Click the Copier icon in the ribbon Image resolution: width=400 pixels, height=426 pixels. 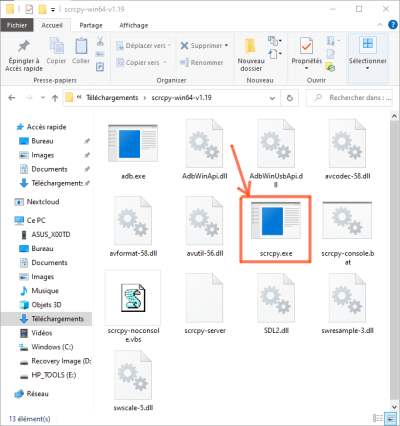[56, 45]
